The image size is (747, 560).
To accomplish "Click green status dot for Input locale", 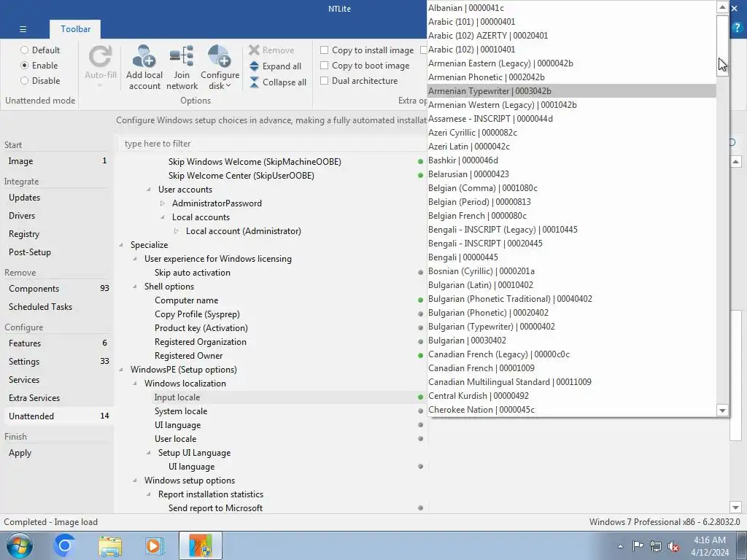I will click(x=420, y=397).
